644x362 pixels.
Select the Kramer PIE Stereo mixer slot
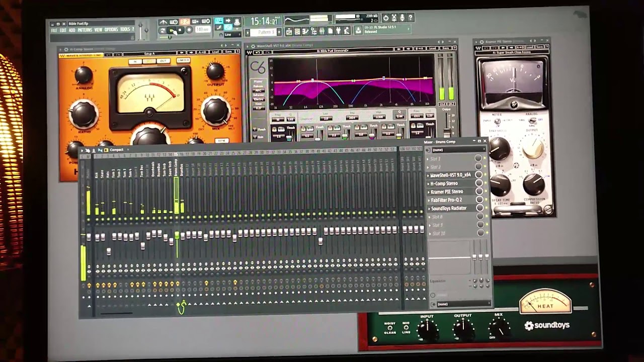pos(453,192)
